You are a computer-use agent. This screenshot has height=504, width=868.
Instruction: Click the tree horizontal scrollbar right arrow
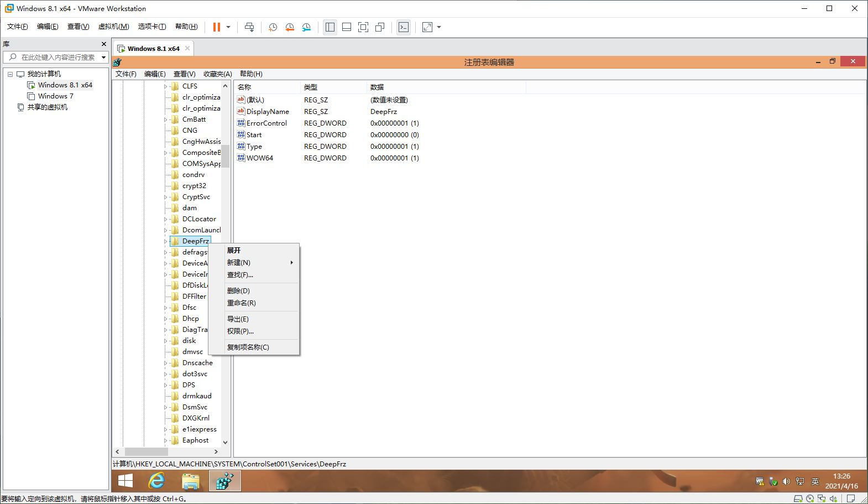(216, 451)
